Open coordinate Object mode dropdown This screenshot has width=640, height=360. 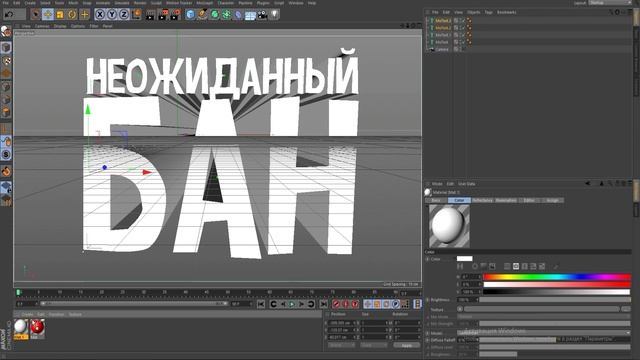pyautogui.click(x=342, y=345)
